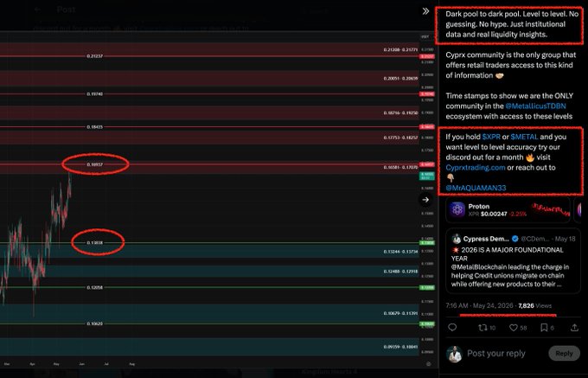Image resolution: width=588 pixels, height=378 pixels.
Task: Open the @MrAQUAMAN33 profile link
Action: 476,188
